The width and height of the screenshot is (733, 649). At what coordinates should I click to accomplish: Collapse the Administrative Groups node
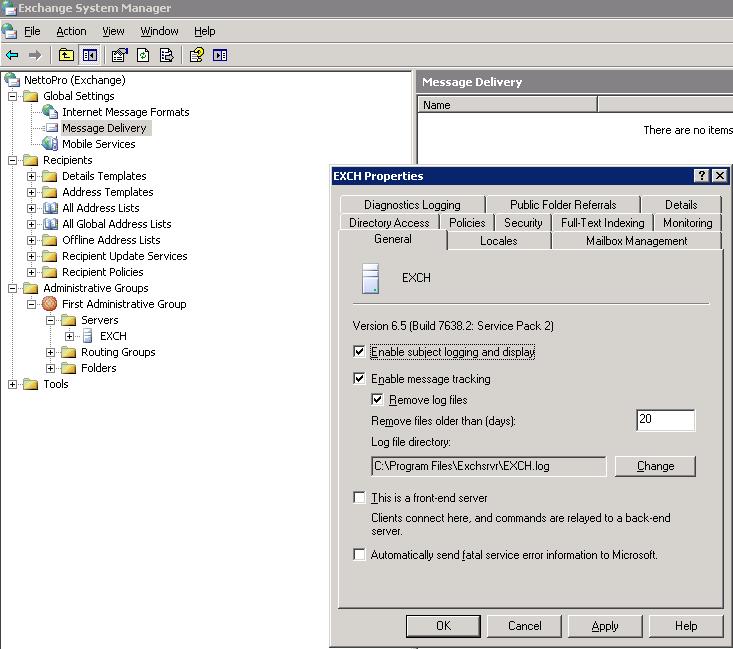[13, 288]
